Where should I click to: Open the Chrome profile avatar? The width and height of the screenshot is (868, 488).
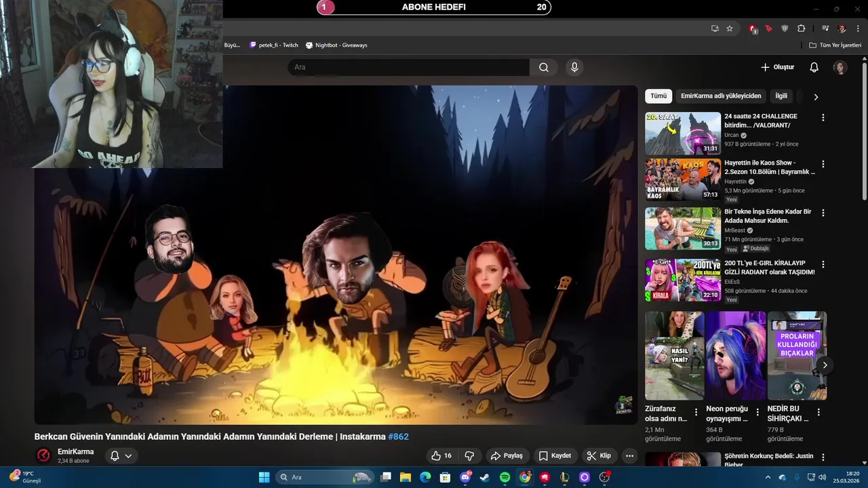[842, 28]
